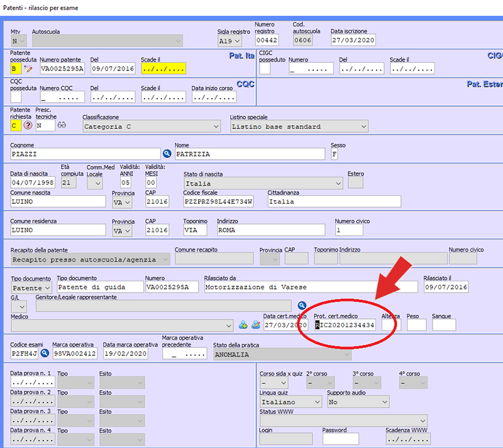
Task: Click into the Codice fiscale field
Action: [218, 202]
